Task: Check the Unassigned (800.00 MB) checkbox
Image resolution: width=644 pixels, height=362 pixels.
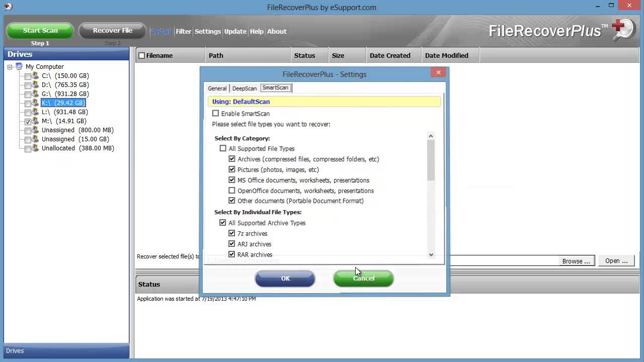Action: 28,130
